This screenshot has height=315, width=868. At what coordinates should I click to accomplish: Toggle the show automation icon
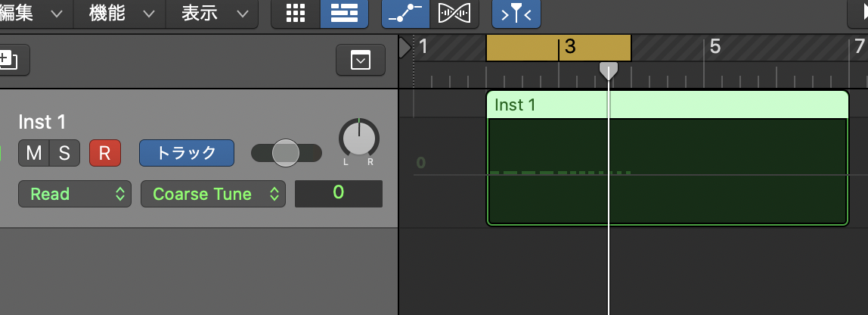[x=405, y=14]
